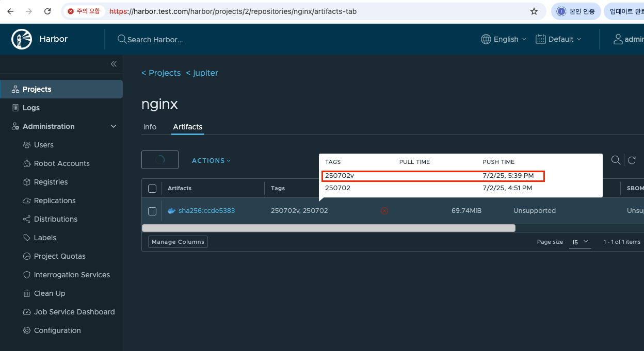This screenshot has height=351, width=644.
Task: Click the Users sidebar icon
Action: (27, 145)
